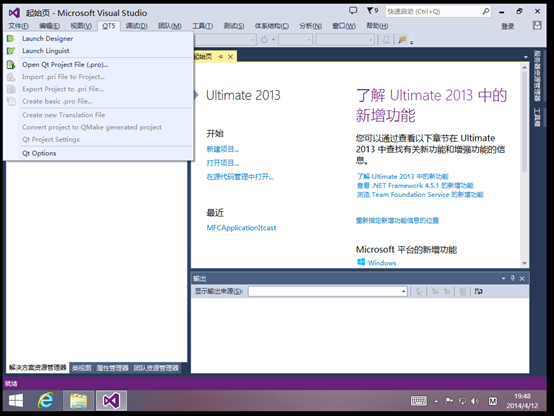
Task: Switch to the 属性管理器 tab
Action: [112, 368]
